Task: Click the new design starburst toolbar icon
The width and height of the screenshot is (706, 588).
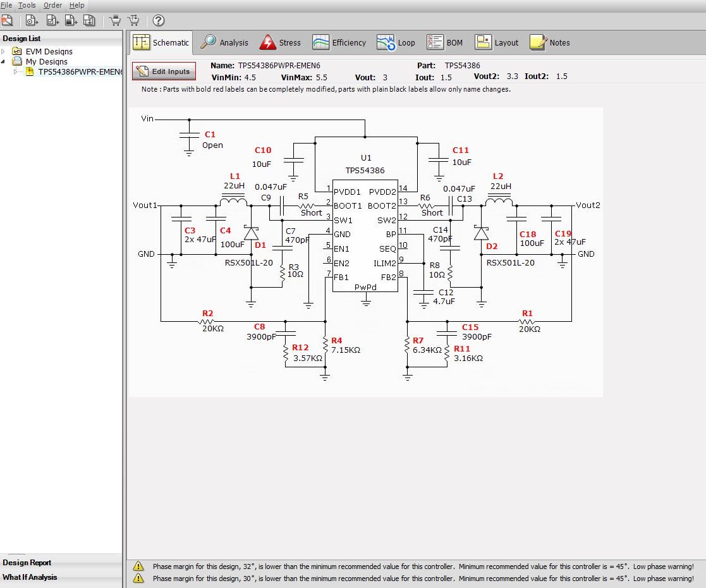Action: click(7, 21)
